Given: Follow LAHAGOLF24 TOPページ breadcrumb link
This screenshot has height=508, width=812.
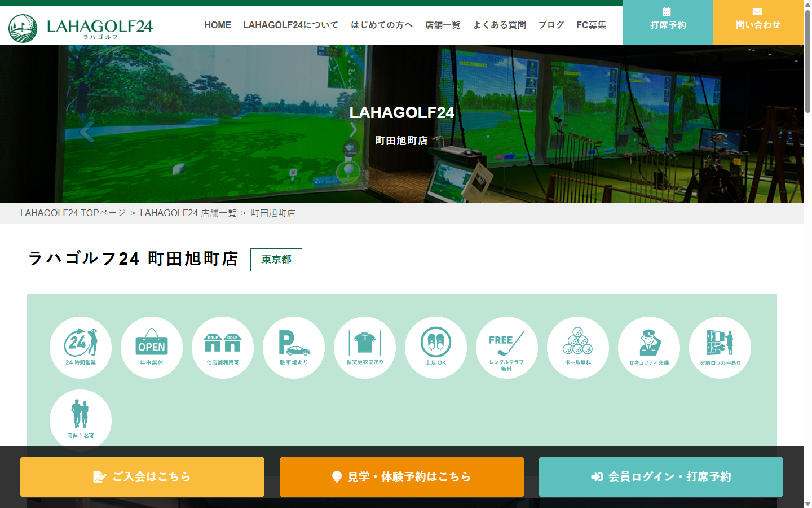Looking at the screenshot, I should click(x=73, y=213).
